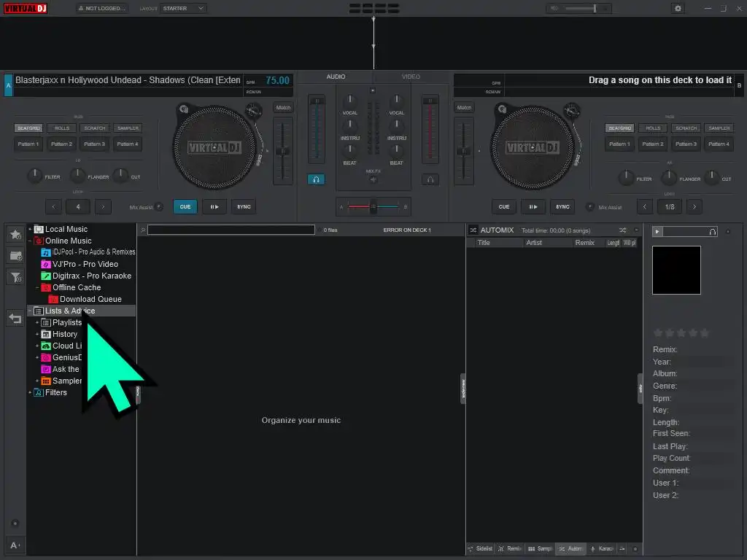Click the left turntable VirtualDJ platter
The image size is (747, 560).
tap(214, 147)
